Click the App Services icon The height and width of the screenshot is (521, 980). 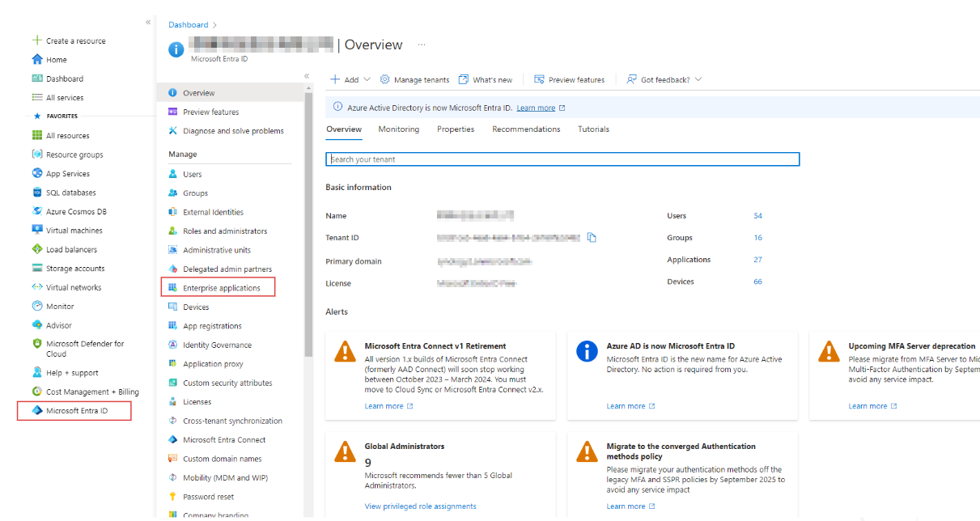(x=36, y=173)
